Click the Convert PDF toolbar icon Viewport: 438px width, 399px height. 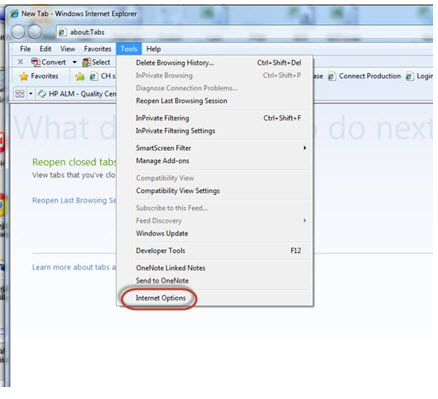click(35, 62)
